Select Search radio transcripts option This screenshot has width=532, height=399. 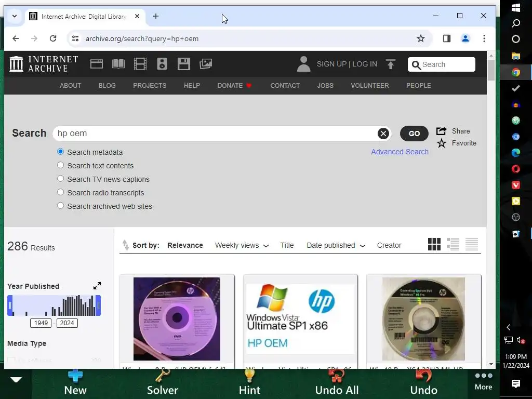pyautogui.click(x=60, y=192)
